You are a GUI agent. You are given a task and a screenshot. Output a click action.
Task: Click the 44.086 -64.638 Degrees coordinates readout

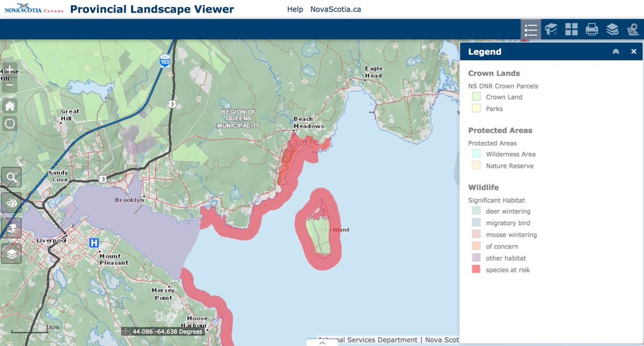point(167,332)
